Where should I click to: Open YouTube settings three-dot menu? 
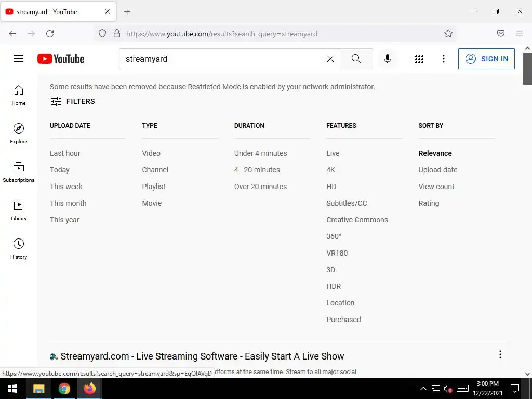coord(444,59)
